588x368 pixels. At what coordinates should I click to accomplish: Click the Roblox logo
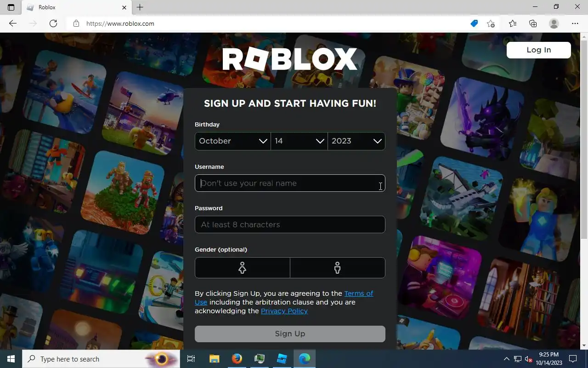[x=290, y=59]
